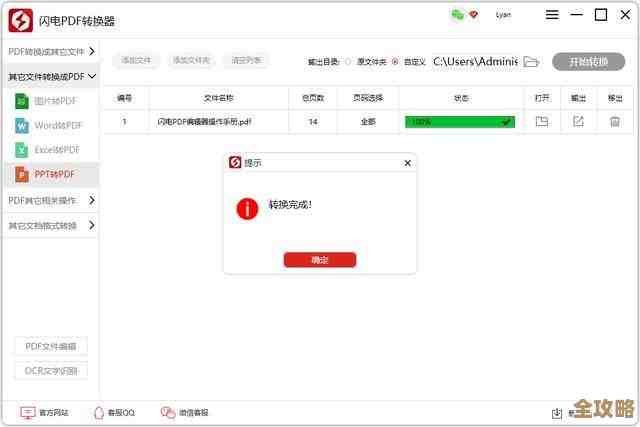
Task: Click 转换完成! message text
Action: click(x=290, y=205)
